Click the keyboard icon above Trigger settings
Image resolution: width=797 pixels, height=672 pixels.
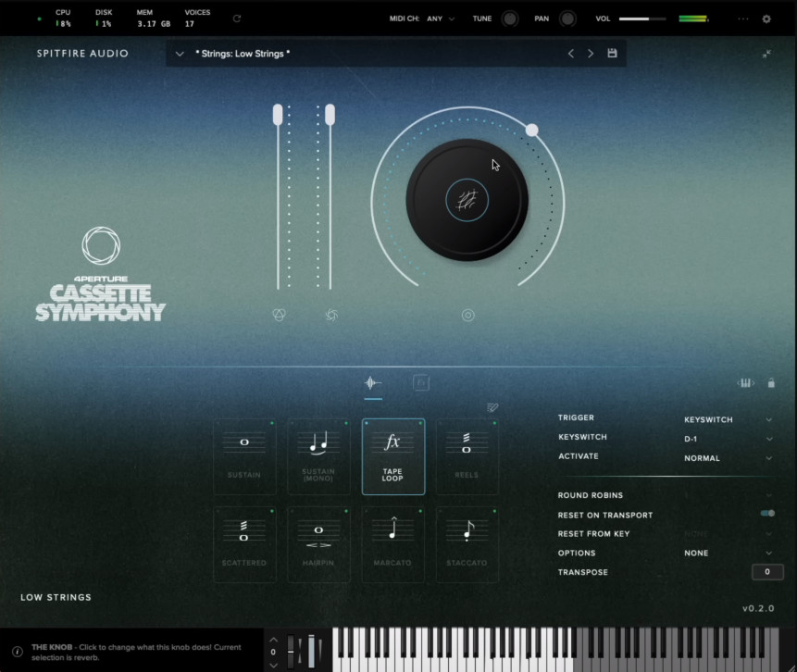(746, 383)
